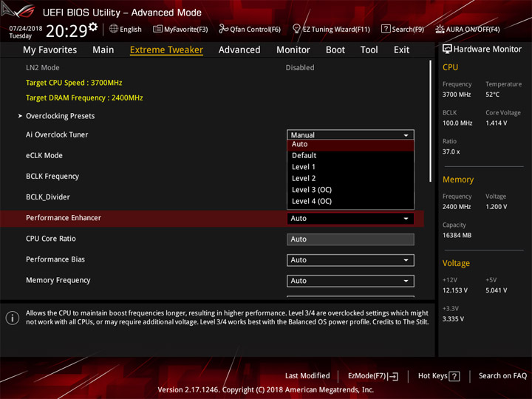The width and height of the screenshot is (532, 399).
Task: Select Level 1 option
Action: click(350, 167)
